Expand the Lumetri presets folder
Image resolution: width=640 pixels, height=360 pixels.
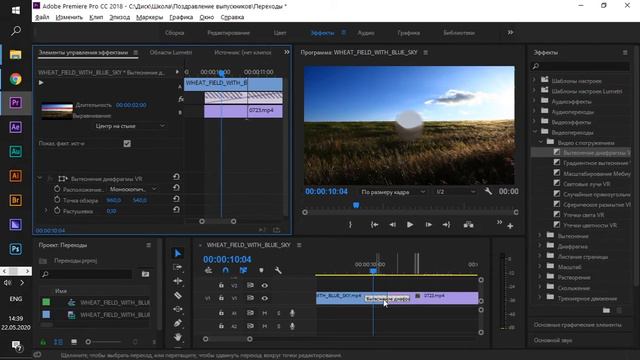534,90
